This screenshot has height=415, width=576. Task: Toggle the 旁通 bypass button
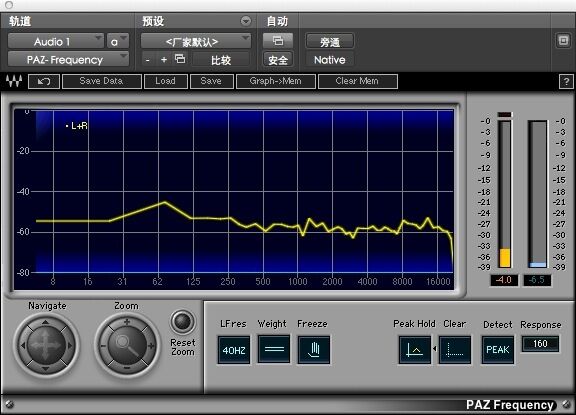[x=330, y=41]
